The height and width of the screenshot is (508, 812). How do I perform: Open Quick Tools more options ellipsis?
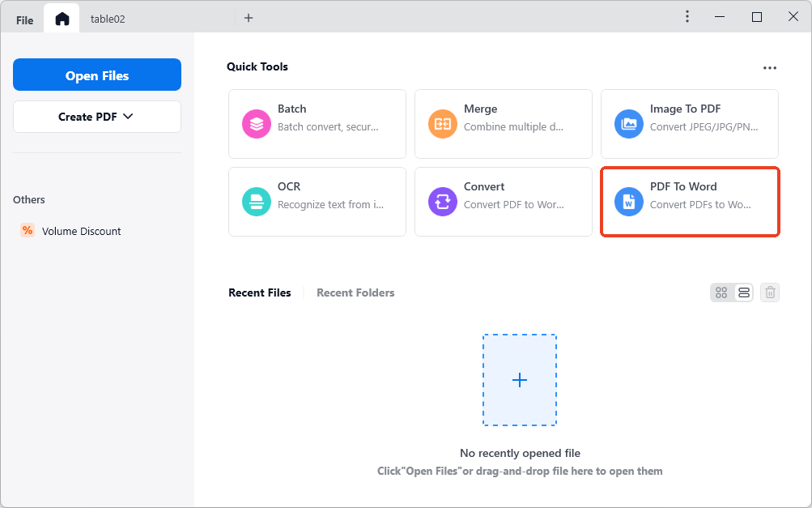770,68
